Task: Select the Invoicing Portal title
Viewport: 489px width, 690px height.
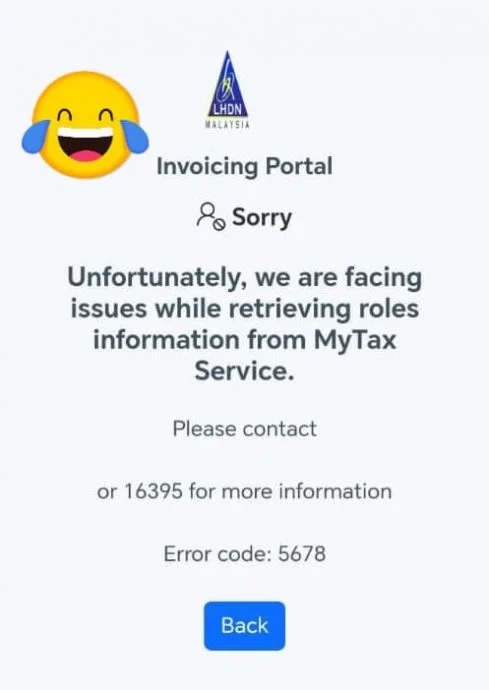Action: (244, 166)
